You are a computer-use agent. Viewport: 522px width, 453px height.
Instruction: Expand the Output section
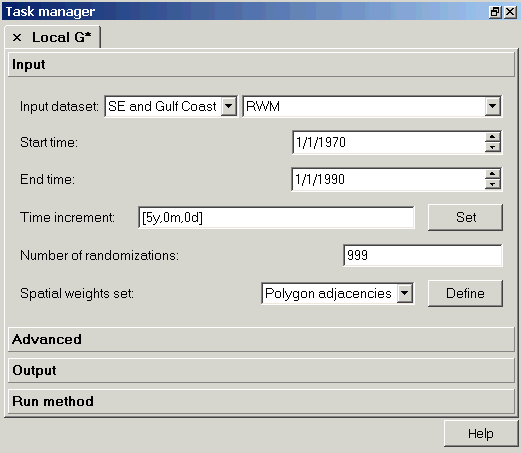pos(261,370)
